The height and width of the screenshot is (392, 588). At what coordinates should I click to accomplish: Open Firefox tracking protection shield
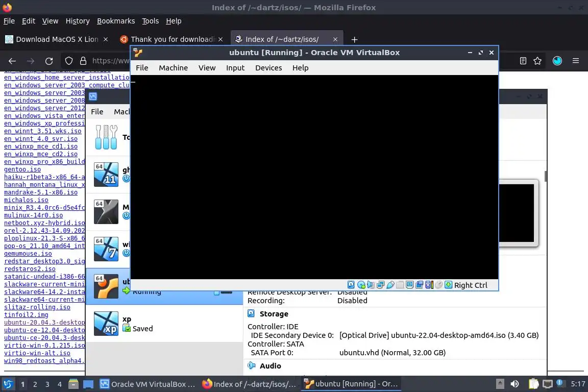(69, 61)
